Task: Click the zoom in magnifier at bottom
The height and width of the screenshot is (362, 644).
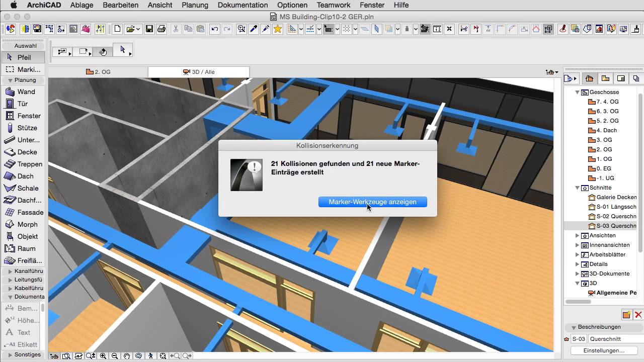Action: pos(103,356)
